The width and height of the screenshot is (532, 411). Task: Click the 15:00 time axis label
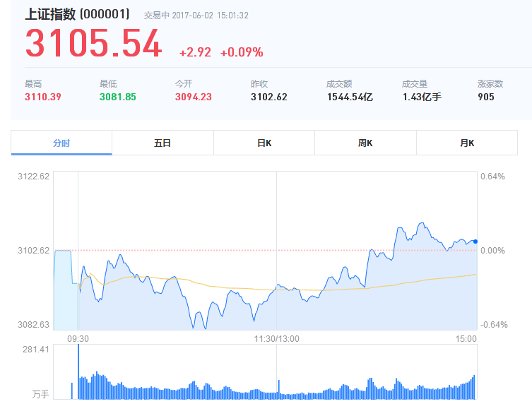click(x=466, y=339)
